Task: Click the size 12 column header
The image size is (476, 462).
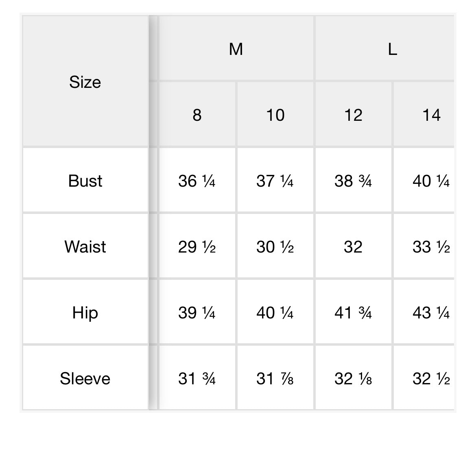Action: coord(353,115)
